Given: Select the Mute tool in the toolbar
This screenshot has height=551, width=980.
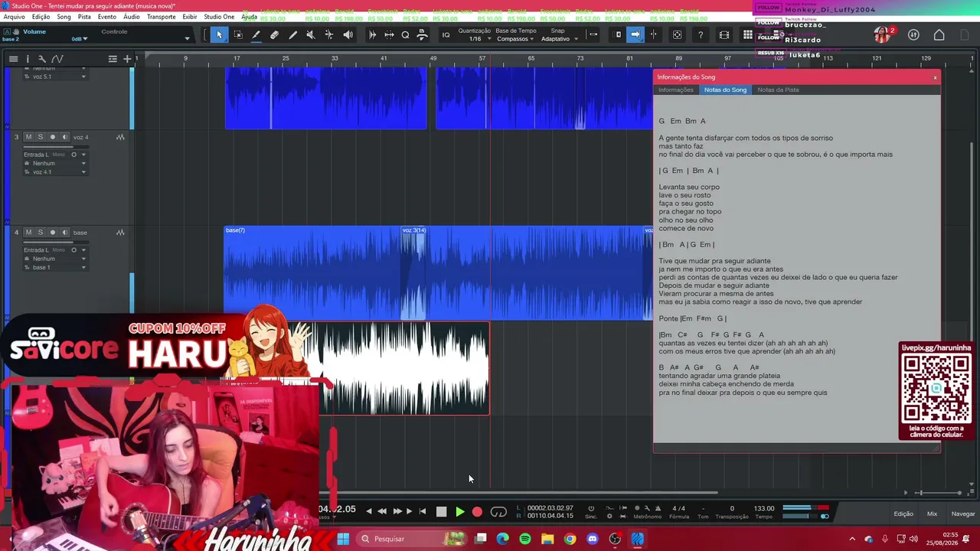Looking at the screenshot, I should click(311, 34).
